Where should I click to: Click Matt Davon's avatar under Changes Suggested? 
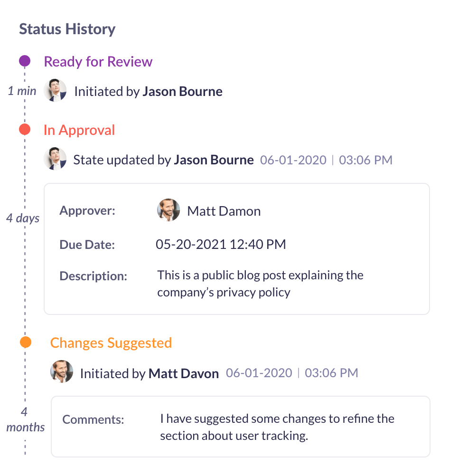coord(62,372)
